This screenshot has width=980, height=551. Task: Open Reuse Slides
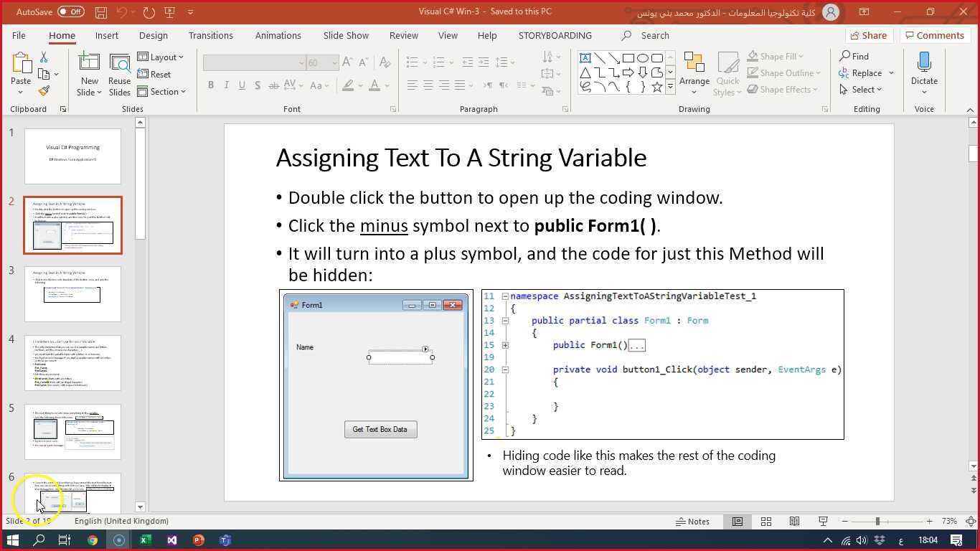tap(119, 74)
